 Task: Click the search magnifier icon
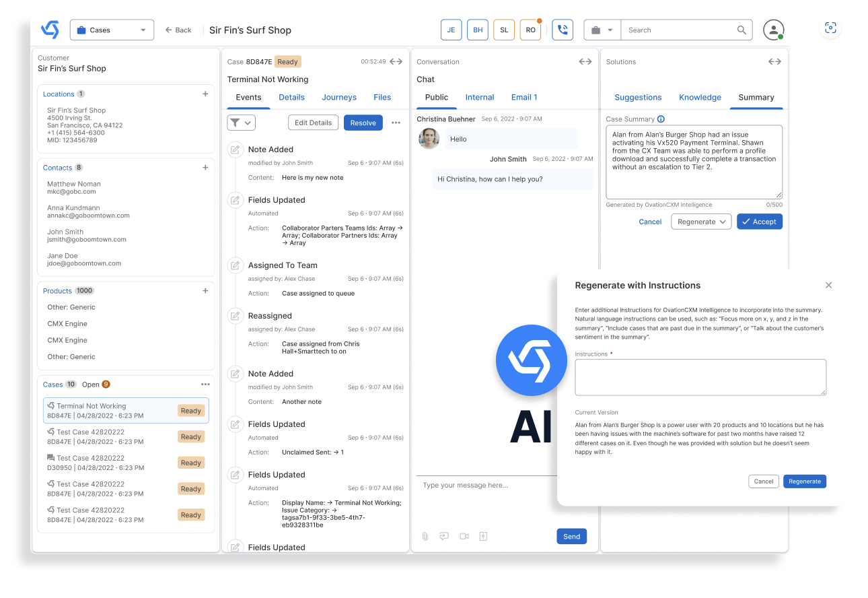pyautogui.click(x=742, y=30)
